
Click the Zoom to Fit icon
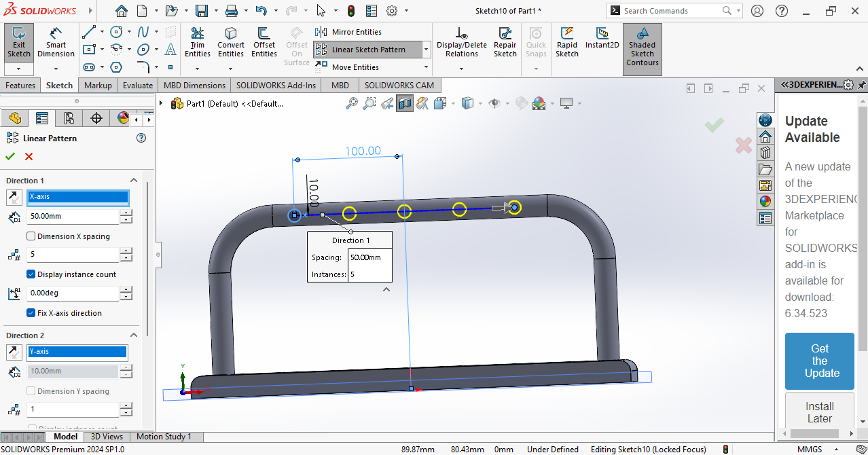click(x=352, y=103)
